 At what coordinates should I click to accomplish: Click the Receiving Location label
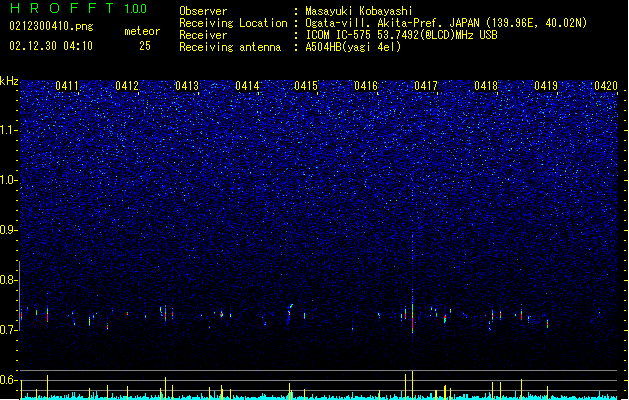click(x=233, y=23)
